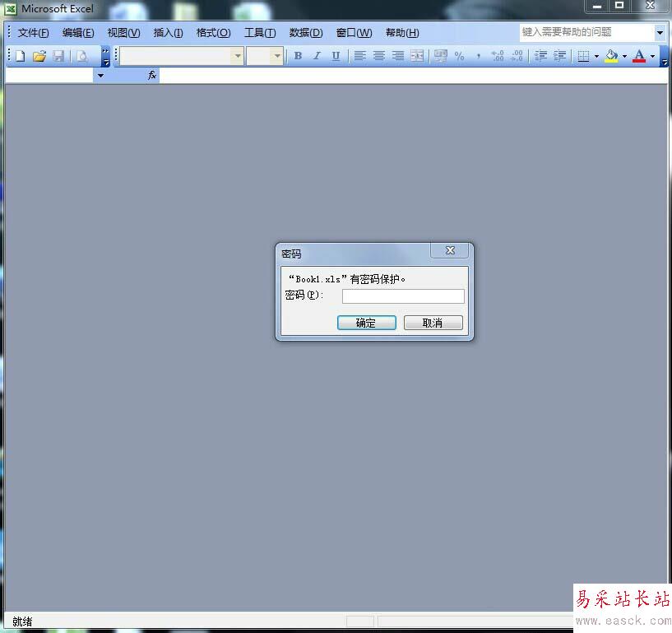Align text right
The height and width of the screenshot is (633, 672).
coord(398,56)
